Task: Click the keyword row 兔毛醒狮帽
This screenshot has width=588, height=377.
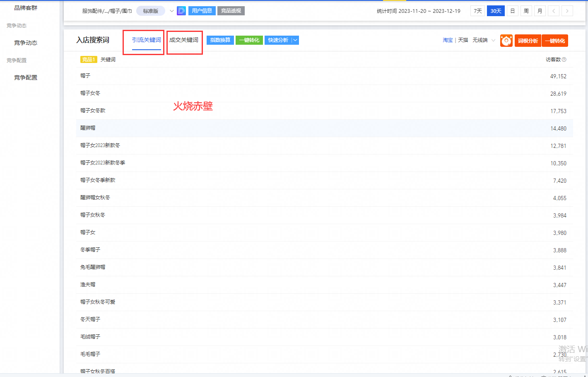Action: [x=325, y=267]
